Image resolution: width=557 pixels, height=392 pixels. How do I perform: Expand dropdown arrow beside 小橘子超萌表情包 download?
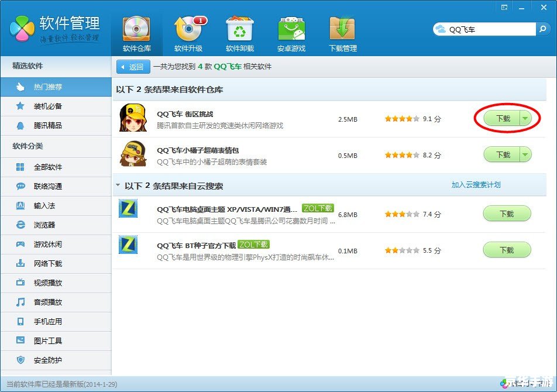[525, 154]
